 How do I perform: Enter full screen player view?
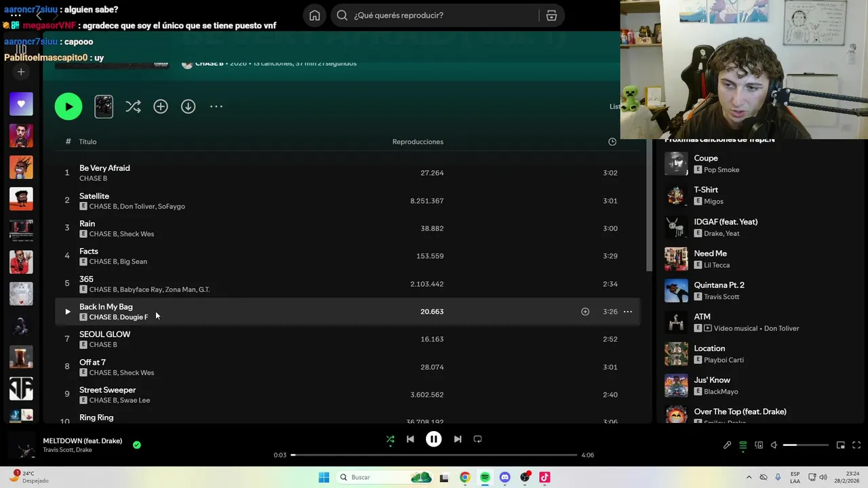[x=857, y=445]
